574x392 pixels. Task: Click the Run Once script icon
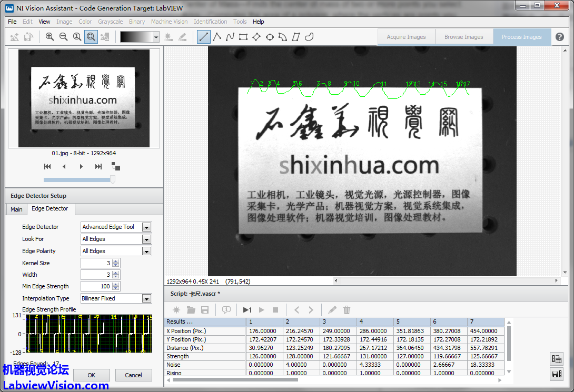pyautogui.click(x=247, y=310)
